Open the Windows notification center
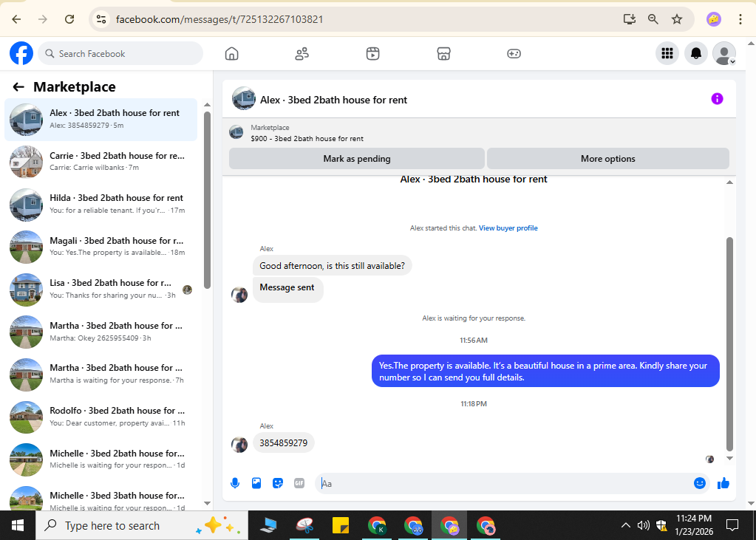756x540 pixels. [x=732, y=525]
